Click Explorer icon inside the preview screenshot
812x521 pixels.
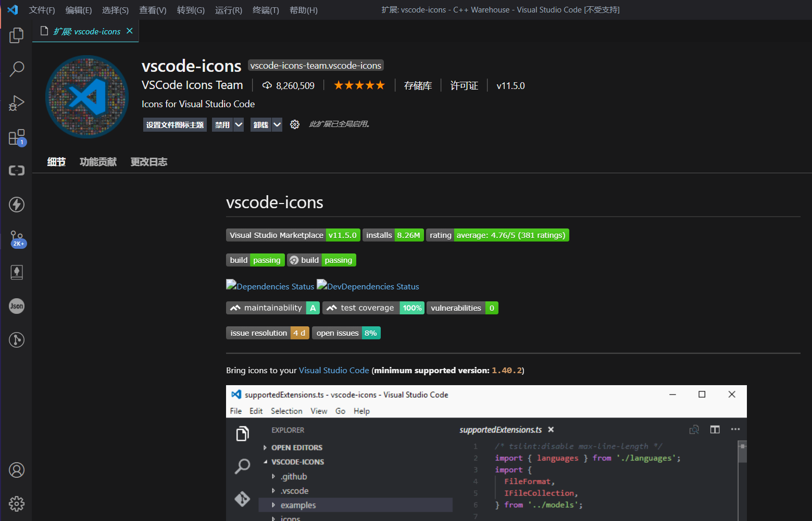click(x=243, y=434)
